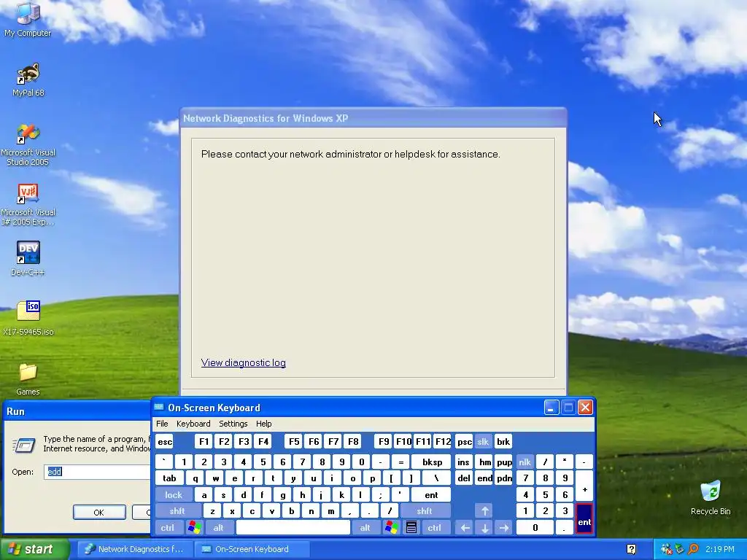Select the Recycle Bin icon
The width and height of the screenshot is (747, 560).
click(x=711, y=497)
